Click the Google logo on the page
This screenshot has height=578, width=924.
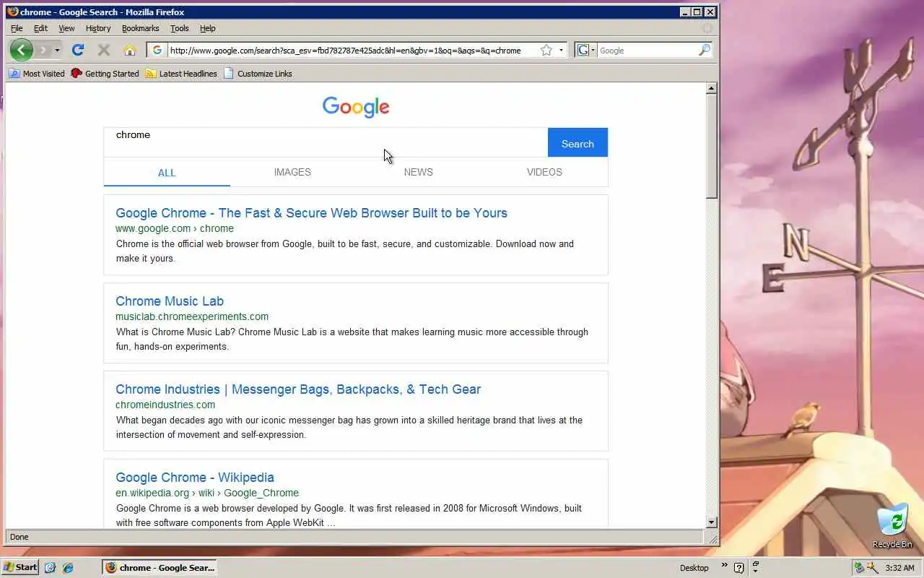(356, 107)
